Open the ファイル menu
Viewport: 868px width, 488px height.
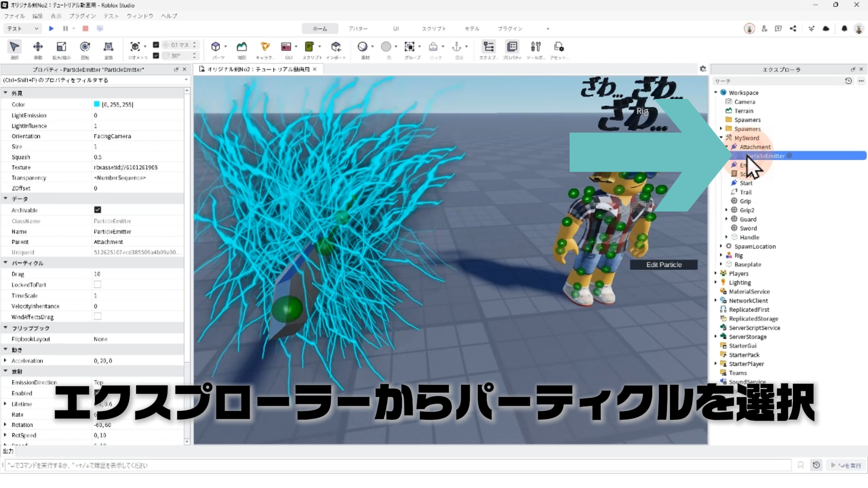tap(14, 16)
